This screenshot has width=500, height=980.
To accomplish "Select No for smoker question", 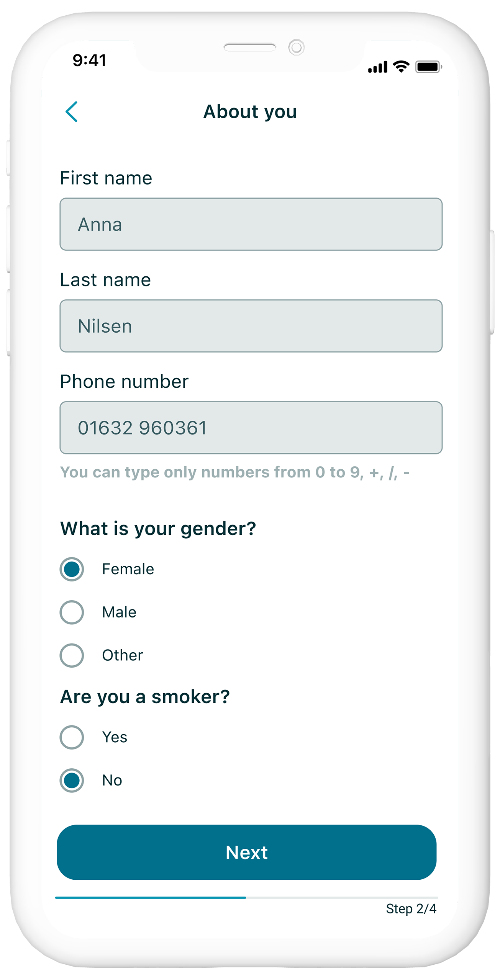I will point(72,780).
